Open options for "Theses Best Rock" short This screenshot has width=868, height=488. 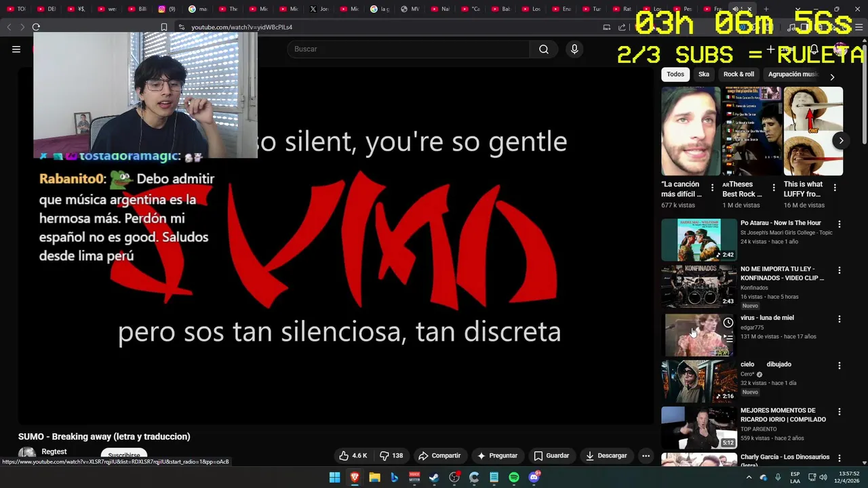(774, 188)
